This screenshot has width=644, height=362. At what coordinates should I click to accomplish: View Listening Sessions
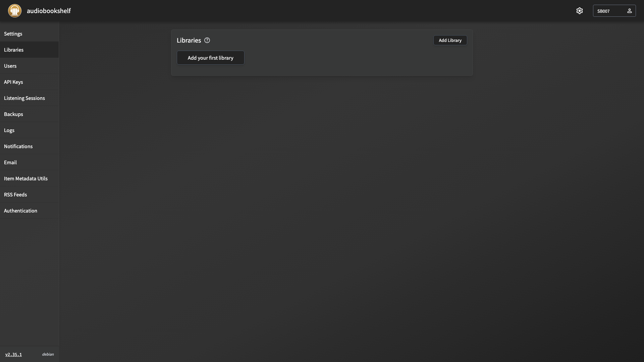click(x=30, y=98)
